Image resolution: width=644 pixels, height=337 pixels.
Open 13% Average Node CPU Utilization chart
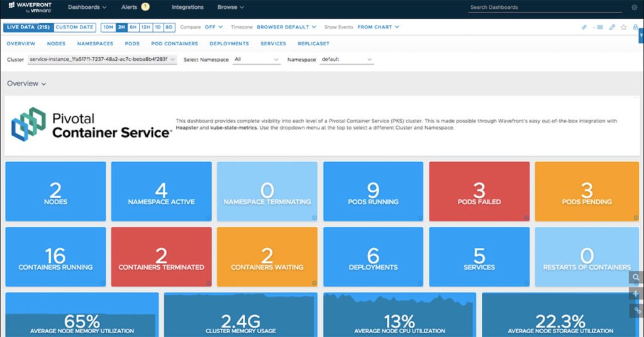pyautogui.click(x=399, y=315)
